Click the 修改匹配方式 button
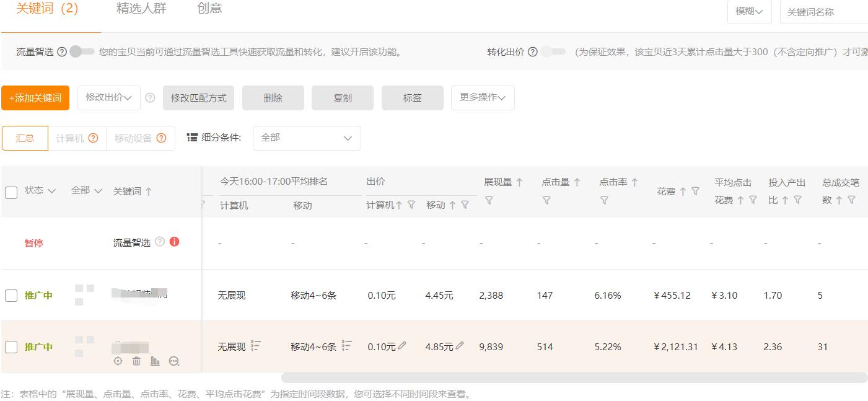 [198, 97]
